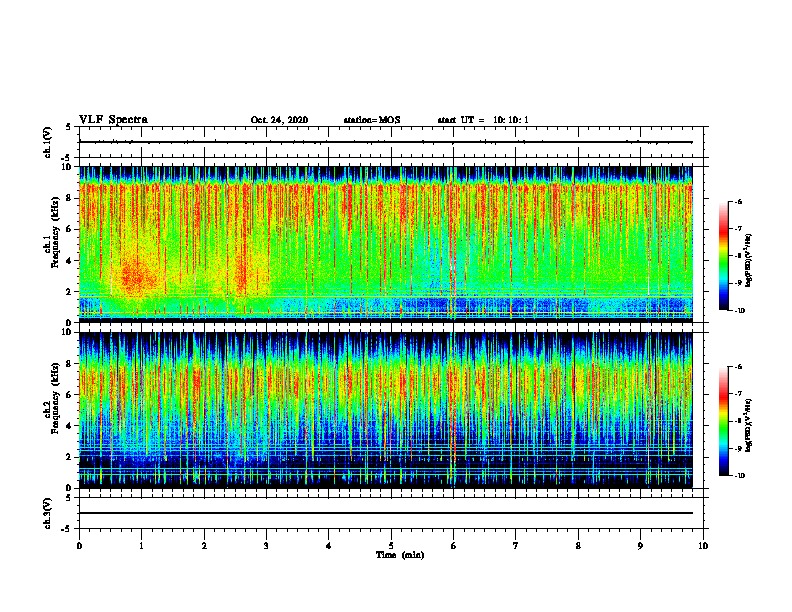The height and width of the screenshot is (612, 792).
Task: Click the ch.3(V) flat trace in the bottom panel
Action: (386, 513)
